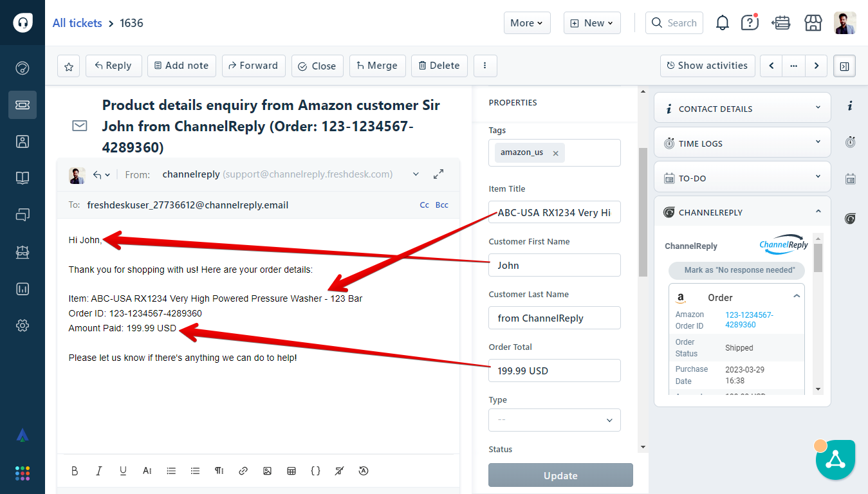Image resolution: width=868 pixels, height=494 pixels.
Task: Open the info icon in the right rail
Action: (x=850, y=105)
